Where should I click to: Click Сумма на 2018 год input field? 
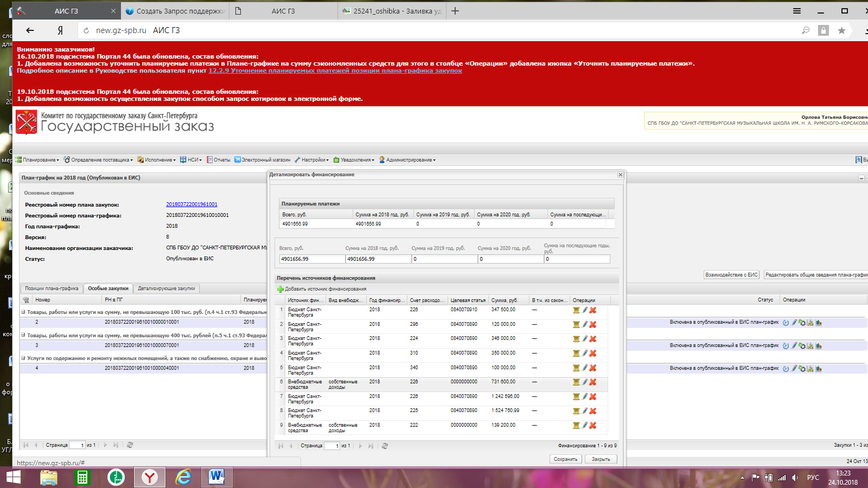[x=379, y=259]
